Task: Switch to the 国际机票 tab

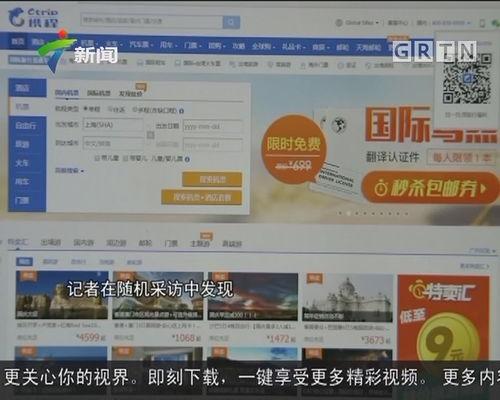Action: tap(99, 93)
